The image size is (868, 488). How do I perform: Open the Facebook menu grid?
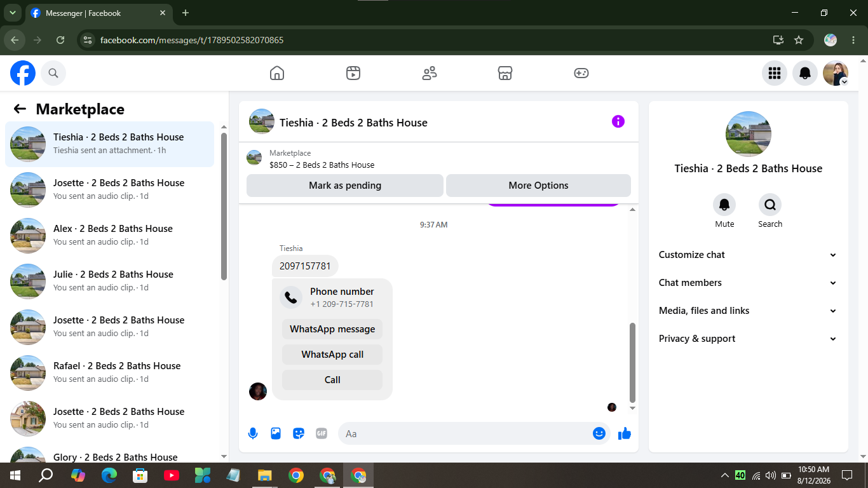[775, 73]
